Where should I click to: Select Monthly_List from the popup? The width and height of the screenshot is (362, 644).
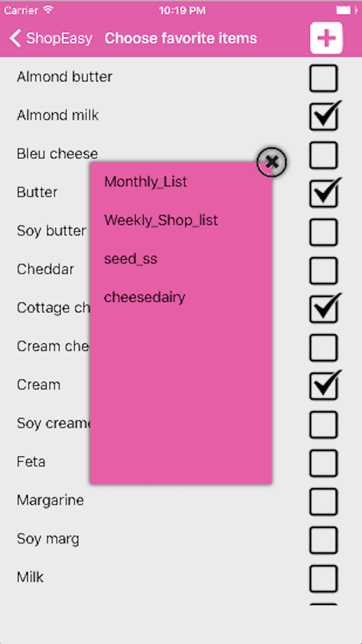point(146,182)
